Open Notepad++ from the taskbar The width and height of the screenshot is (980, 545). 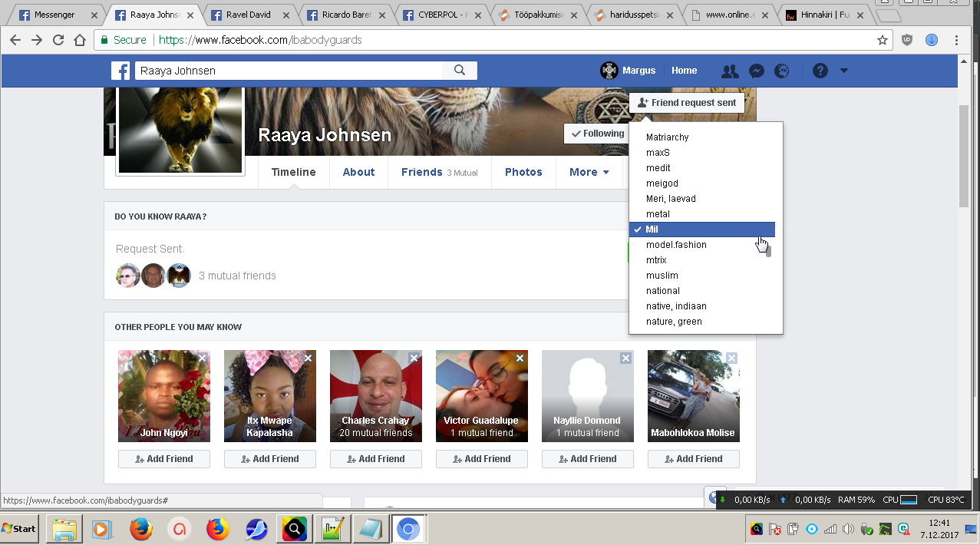(x=333, y=529)
